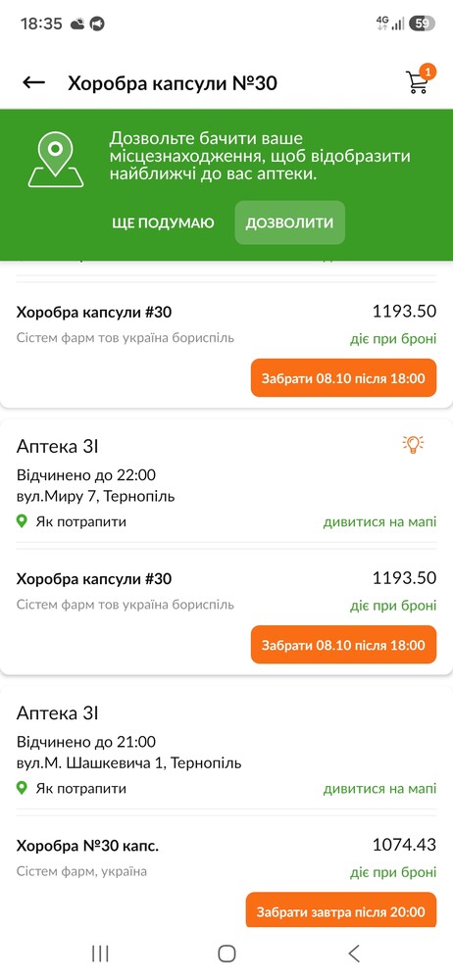Tap Як потрапити for Шашкевича 1 pharmacy
Screen dimensions: 453x980
[x=80, y=788]
